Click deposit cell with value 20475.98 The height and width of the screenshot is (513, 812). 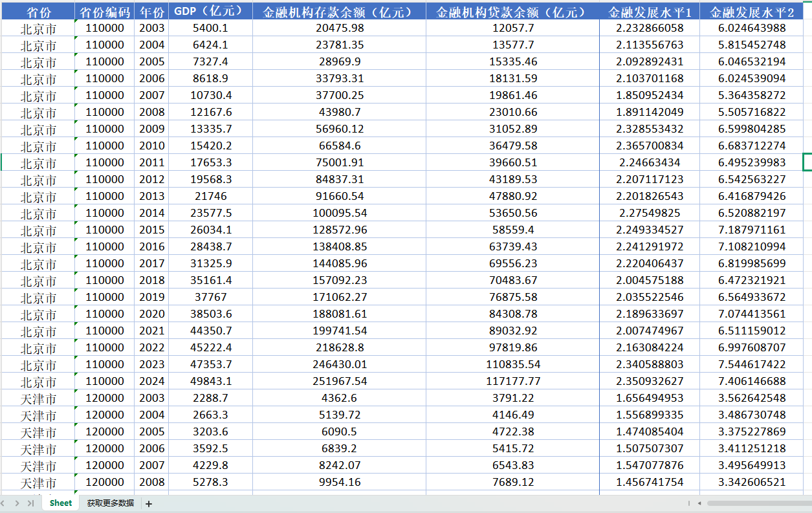tap(339, 28)
